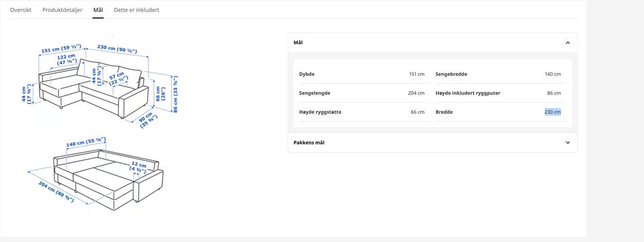
Task: Click the Sengelengde measurement row
Action: pos(362,93)
